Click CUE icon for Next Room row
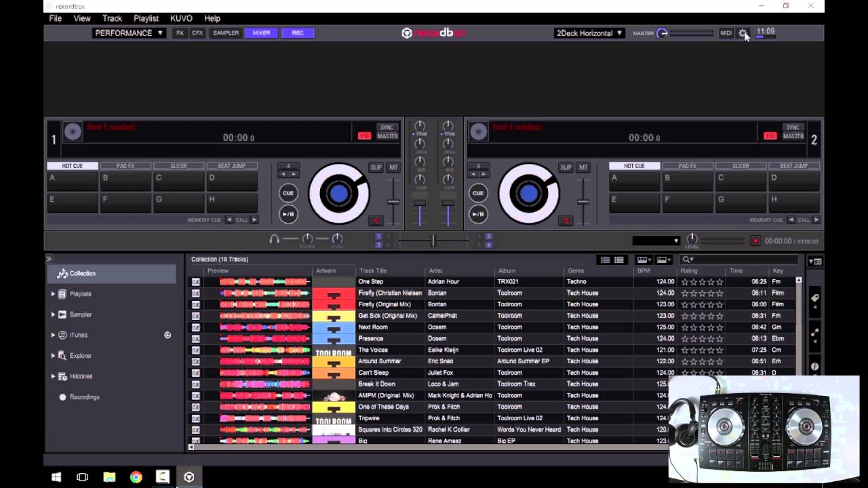The width and height of the screenshot is (868, 488). tap(196, 327)
